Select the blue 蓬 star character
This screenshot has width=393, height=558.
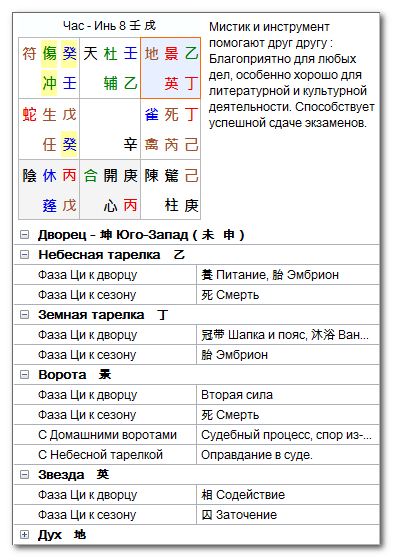[x=49, y=205]
